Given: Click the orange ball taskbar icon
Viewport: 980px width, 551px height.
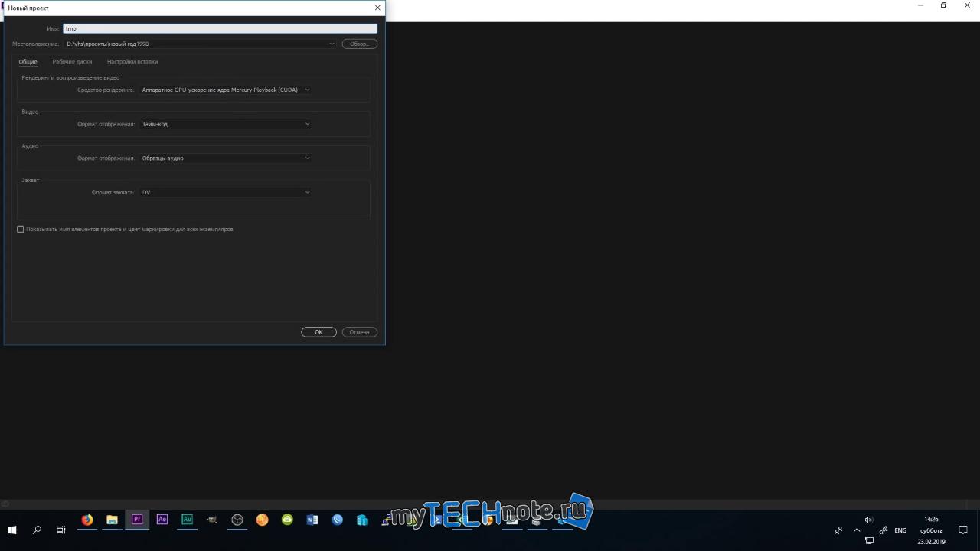Looking at the screenshot, I should coord(262,520).
